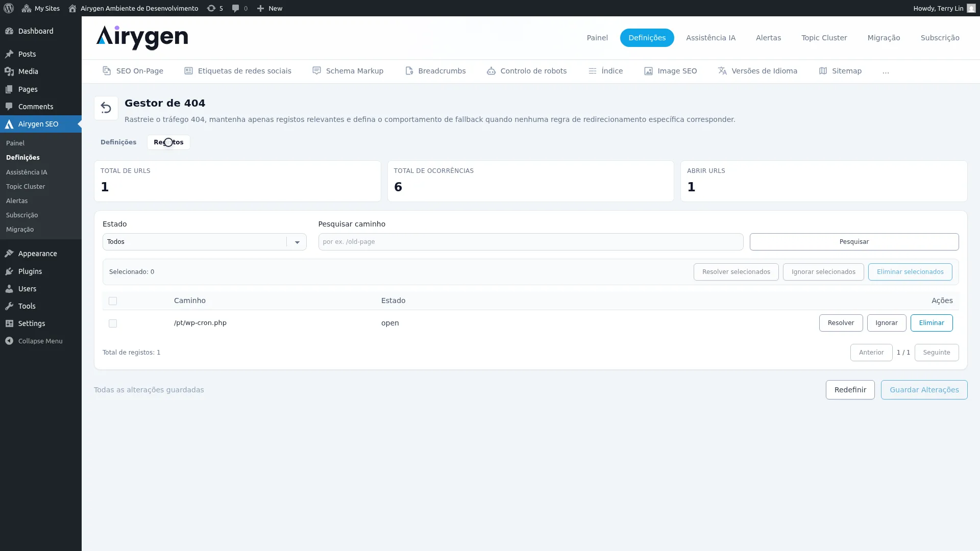Click Eliminar selecionados button

click(x=910, y=272)
